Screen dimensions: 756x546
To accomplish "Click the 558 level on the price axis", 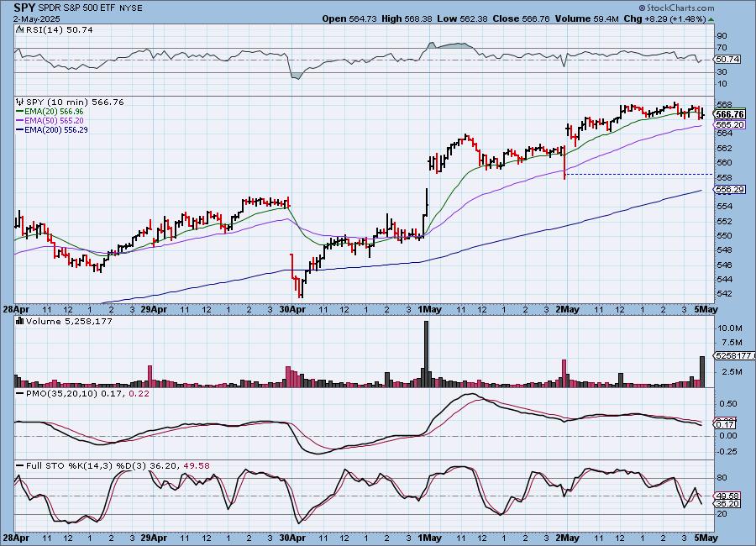I will 726,177.
